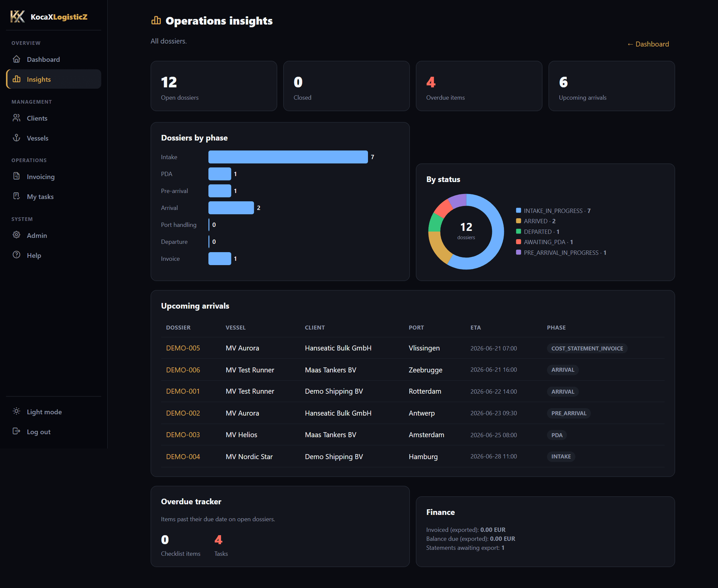Click the 2026-06-25 08:00 ETA cell
This screenshot has width=718, height=588.
pyautogui.click(x=493, y=435)
